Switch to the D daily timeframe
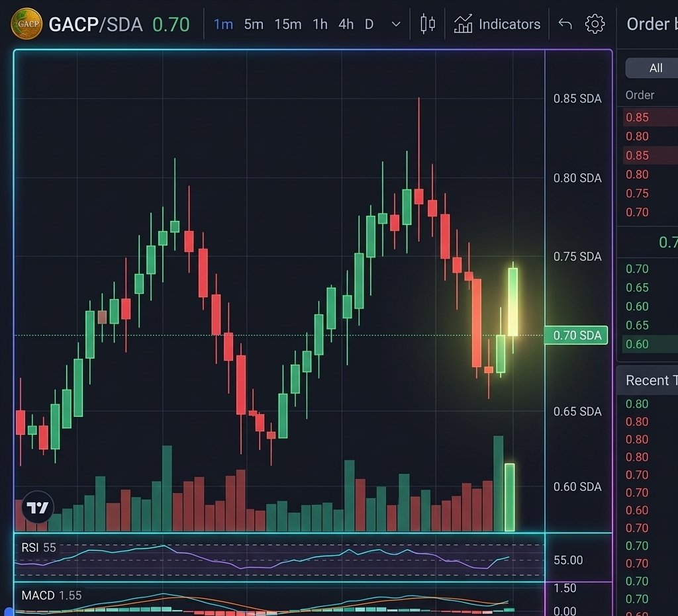 [368, 24]
